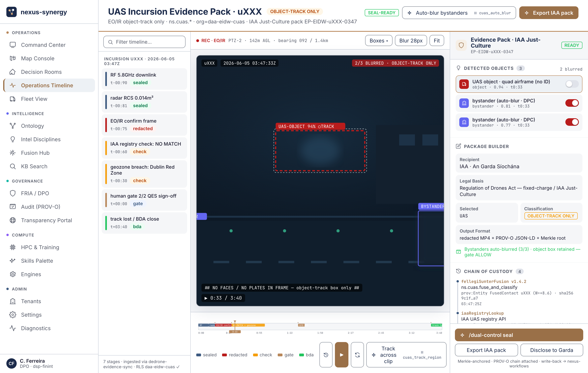The width and height of the screenshot is (588, 373).
Task: Click the Detected Objects lightbulb icon
Action: click(458, 68)
